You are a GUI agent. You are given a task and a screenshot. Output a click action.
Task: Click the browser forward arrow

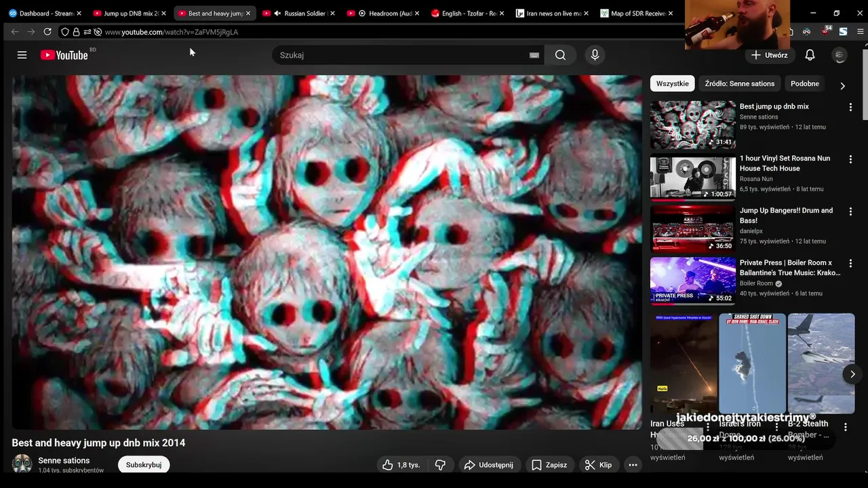tap(31, 32)
